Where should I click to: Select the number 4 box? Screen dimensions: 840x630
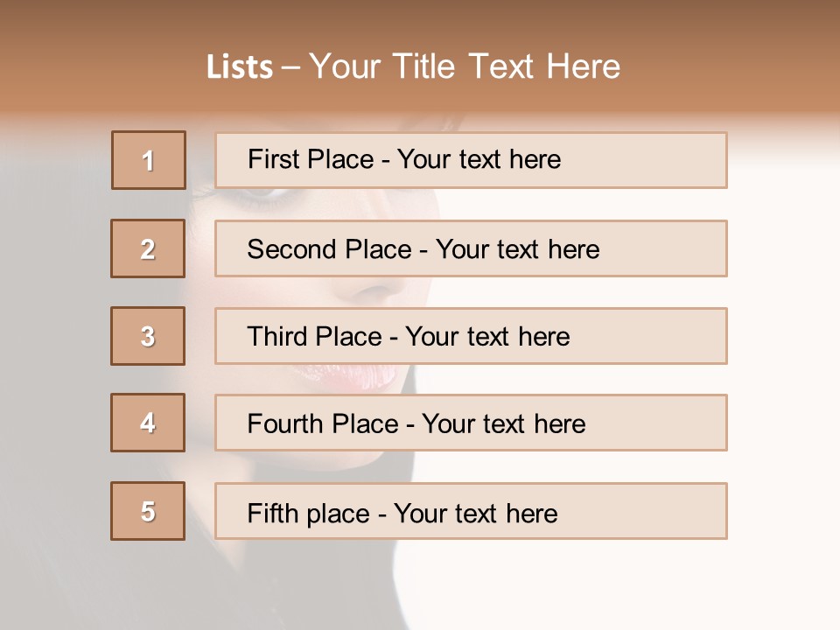(148, 423)
